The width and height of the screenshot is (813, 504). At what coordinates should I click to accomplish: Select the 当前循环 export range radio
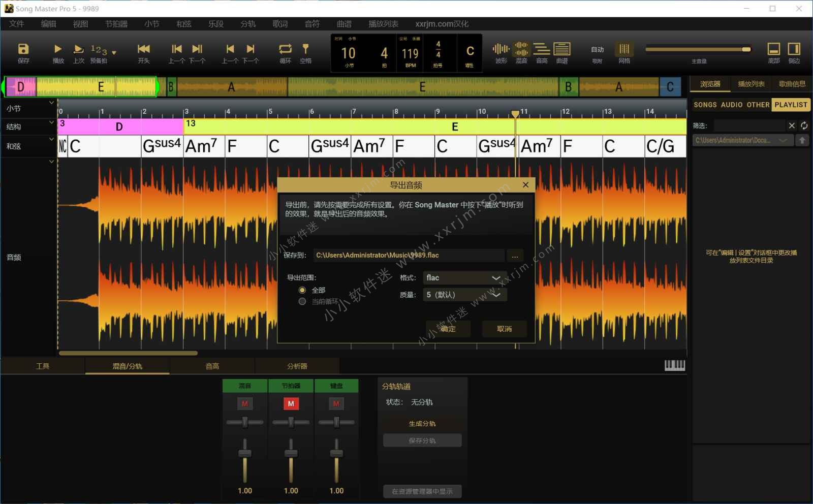tap(302, 301)
